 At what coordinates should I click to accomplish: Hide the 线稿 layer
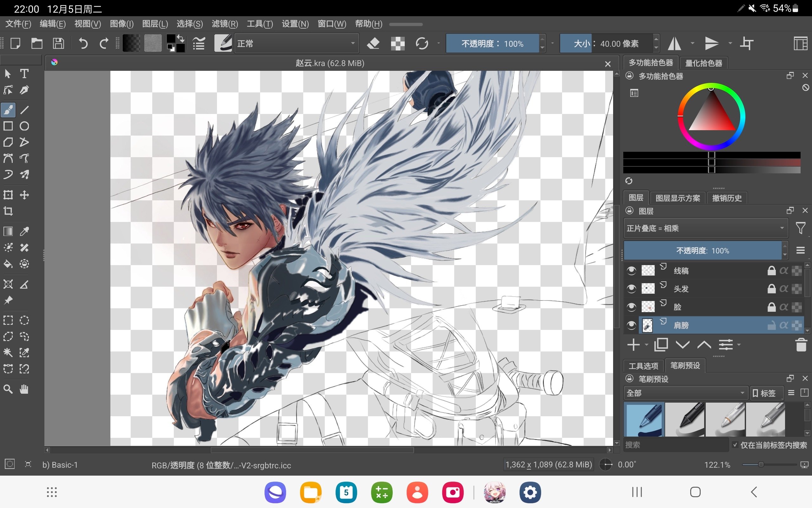point(631,271)
